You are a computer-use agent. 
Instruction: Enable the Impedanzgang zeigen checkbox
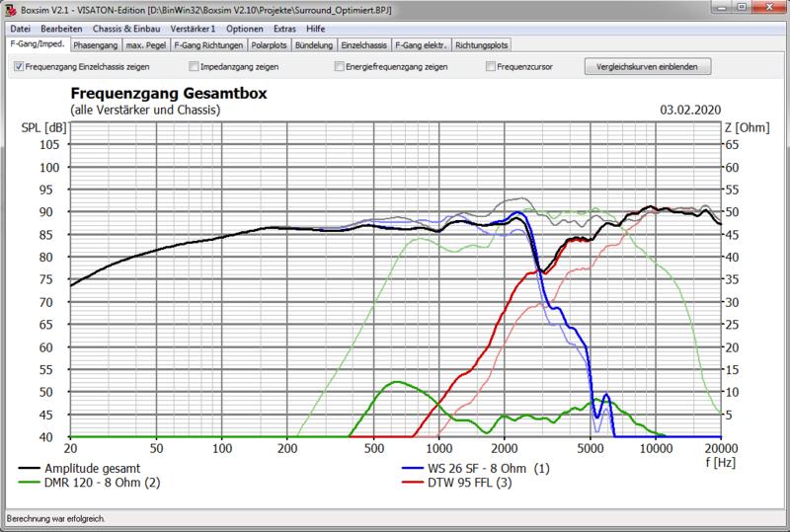[195, 67]
